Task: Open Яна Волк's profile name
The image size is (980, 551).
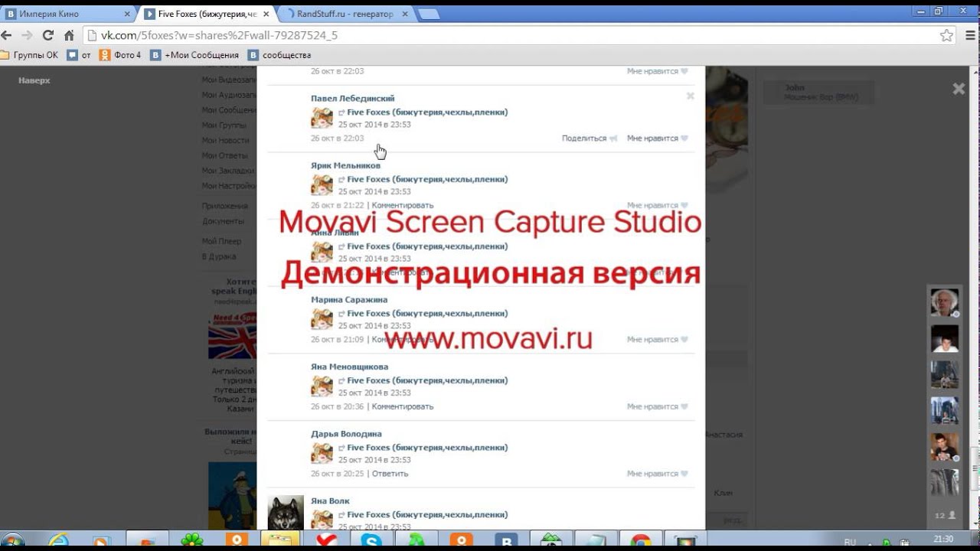Action: (x=330, y=501)
